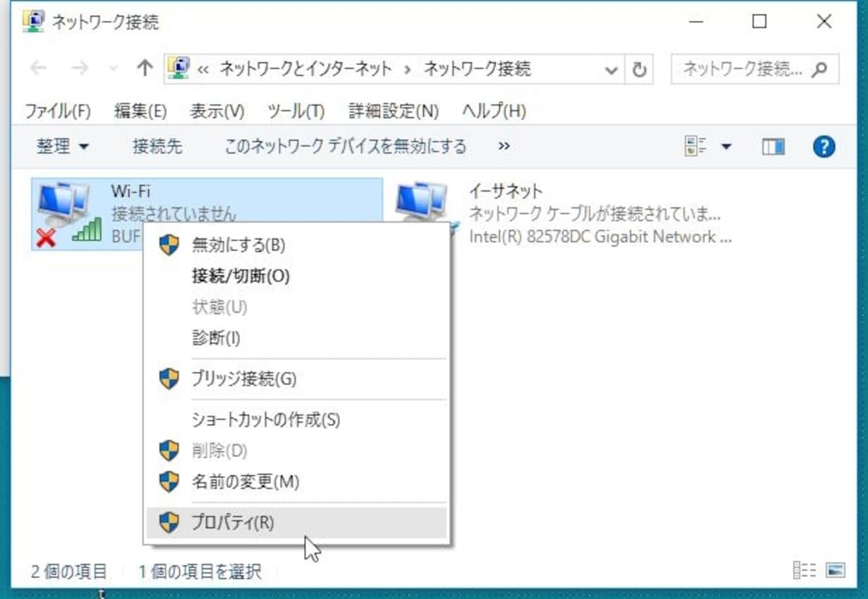Screen dimensions: 868x599
Task: Open the ヘルプ(H) menu
Action: point(494,111)
